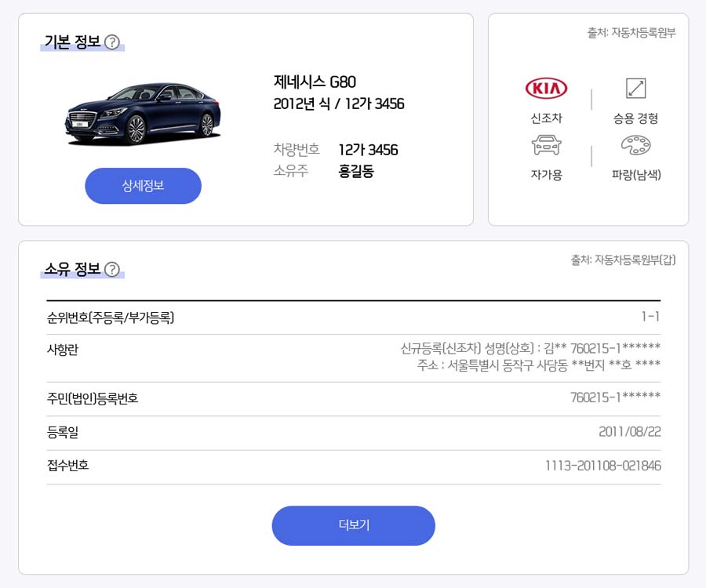Click the 접수번호 1113-201108-021846 value
706x588 pixels.
[603, 466]
